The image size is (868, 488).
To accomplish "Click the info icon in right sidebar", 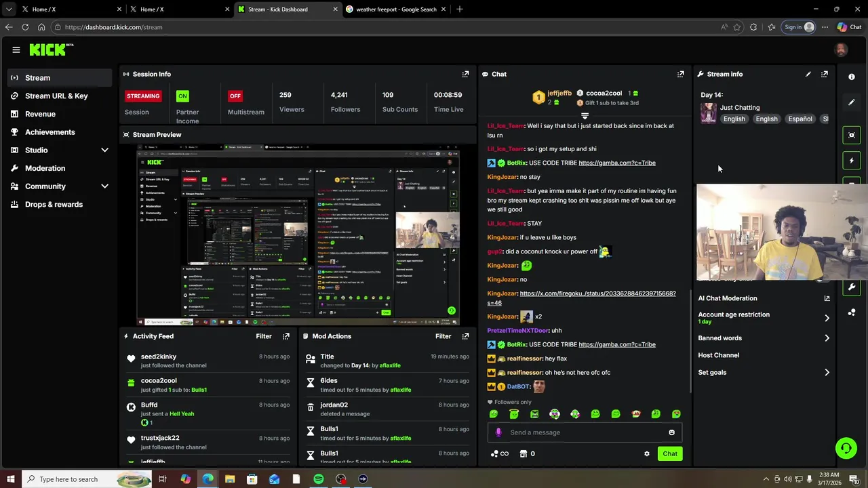I will coord(852,77).
